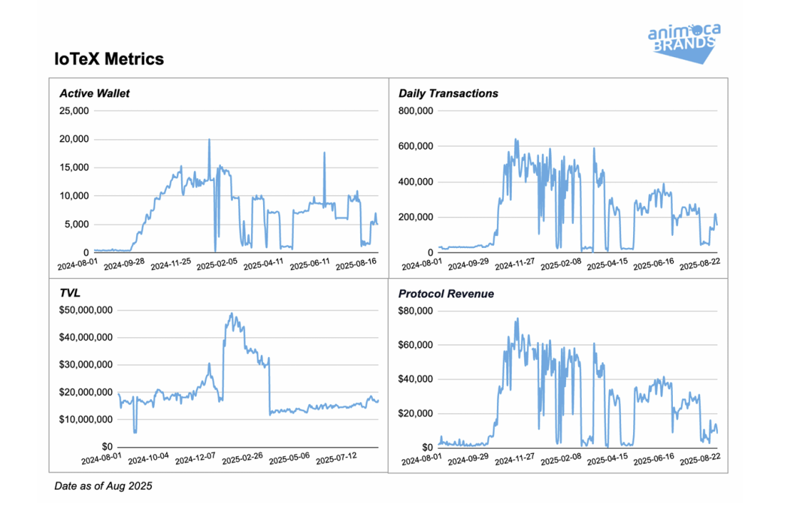The height and width of the screenshot is (511, 812).
Task: Click the Active Wallet chart title
Action: tap(95, 93)
